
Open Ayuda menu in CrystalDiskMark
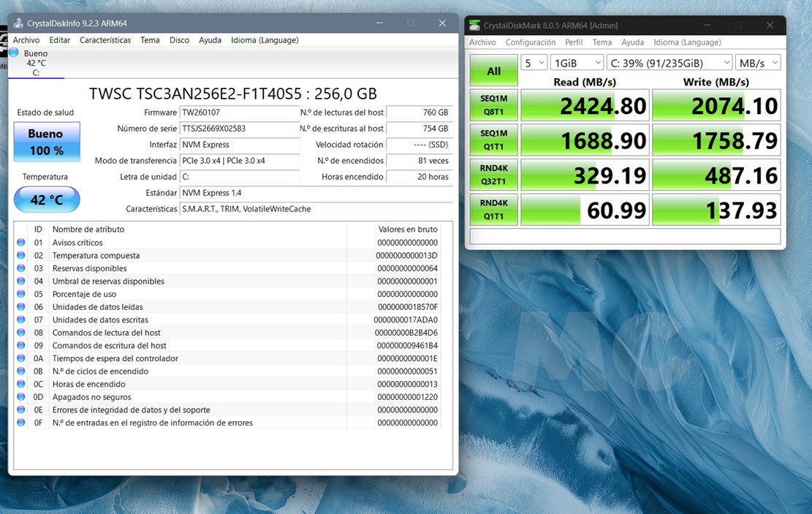click(632, 42)
